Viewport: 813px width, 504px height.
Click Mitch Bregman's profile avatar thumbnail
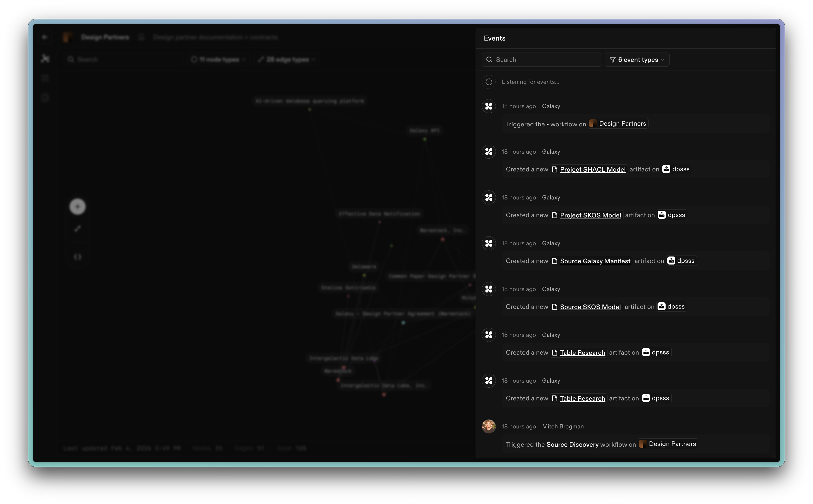[x=489, y=426]
